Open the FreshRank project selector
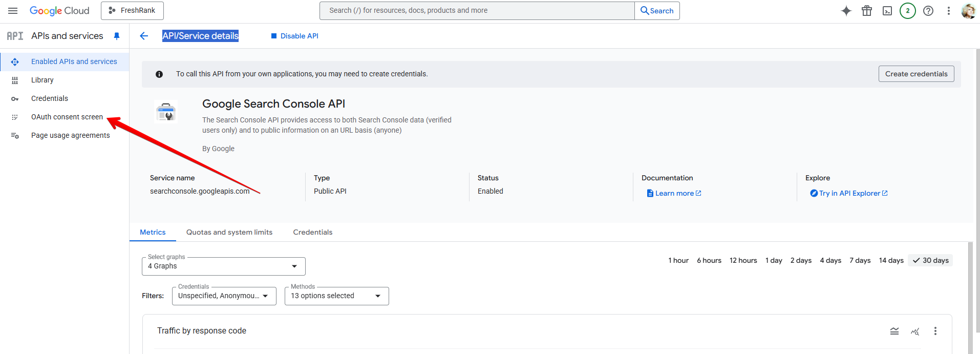Viewport: 980px width, 354px height. click(x=132, y=11)
